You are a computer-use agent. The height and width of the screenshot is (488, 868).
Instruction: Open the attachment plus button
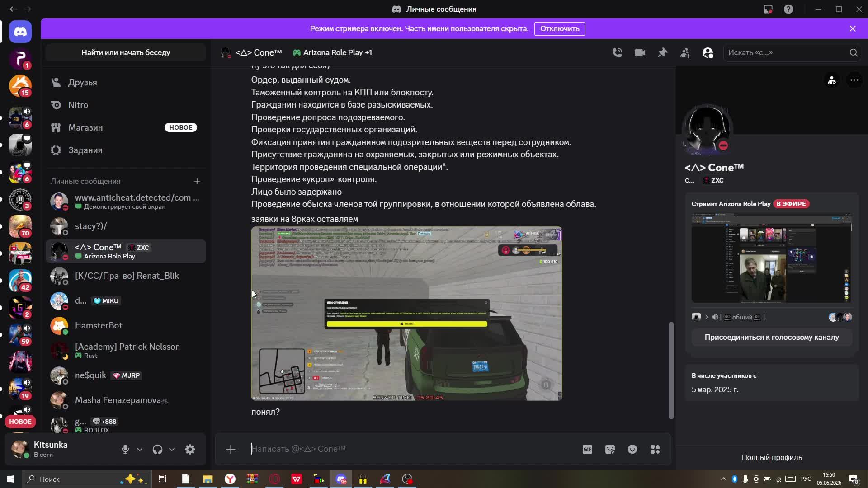click(231, 449)
